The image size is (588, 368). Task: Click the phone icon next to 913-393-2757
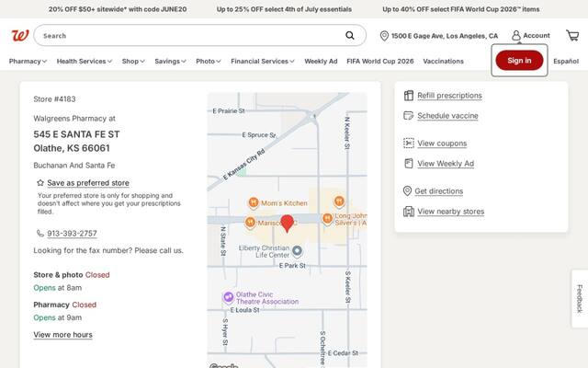pos(40,233)
